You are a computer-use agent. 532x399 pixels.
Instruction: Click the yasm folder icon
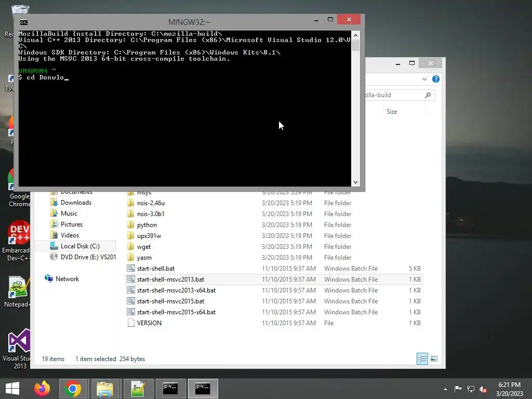pos(130,258)
